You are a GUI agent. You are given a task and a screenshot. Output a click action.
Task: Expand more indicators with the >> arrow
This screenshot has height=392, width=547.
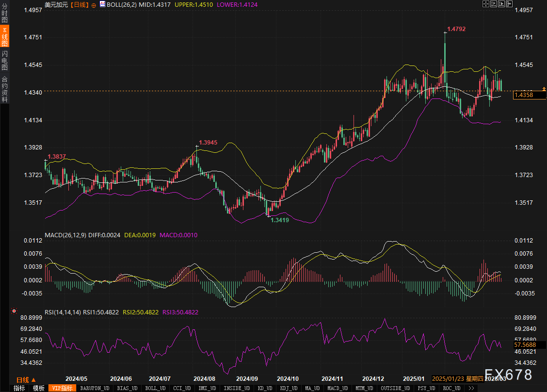(471, 388)
